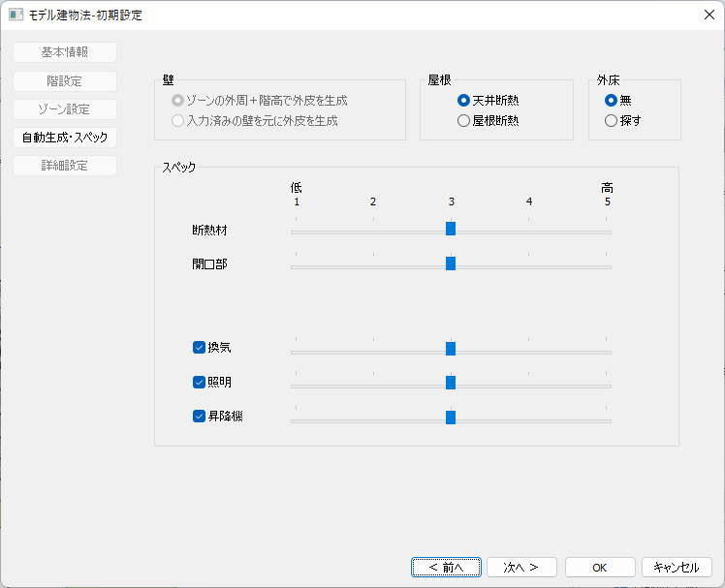Click the 次へ > button
Viewport: 725px width, 588px height.
pyautogui.click(x=521, y=568)
